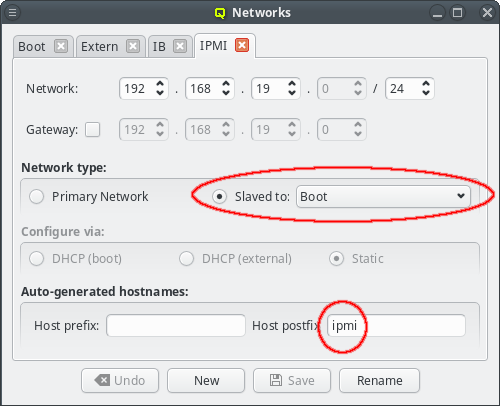Viewport: 500px width, 406px height.
Task: Open the hamburger window menu icon
Action: tap(12, 13)
